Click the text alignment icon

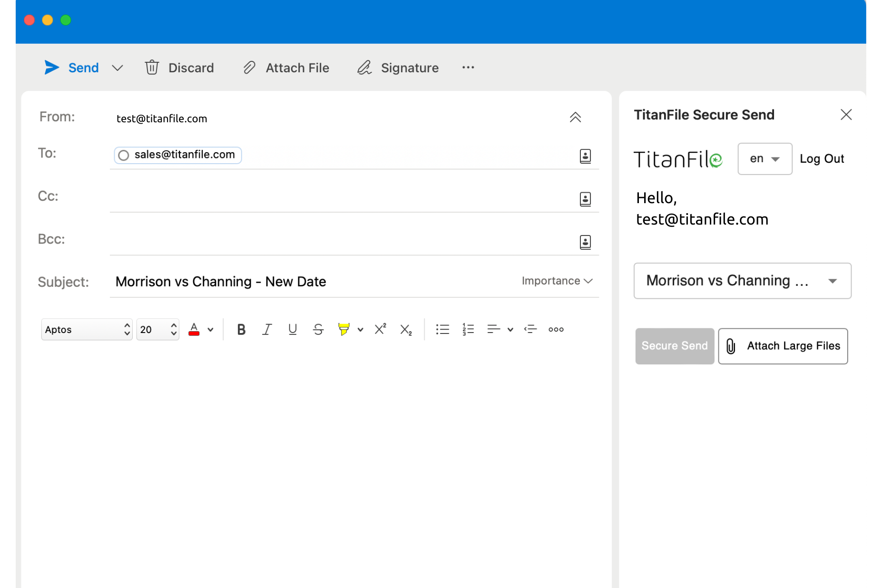pyautogui.click(x=493, y=329)
